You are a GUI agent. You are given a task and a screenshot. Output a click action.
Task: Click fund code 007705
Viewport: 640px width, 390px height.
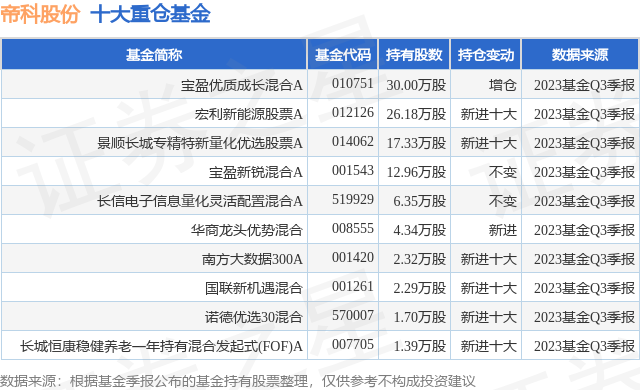tap(353, 344)
